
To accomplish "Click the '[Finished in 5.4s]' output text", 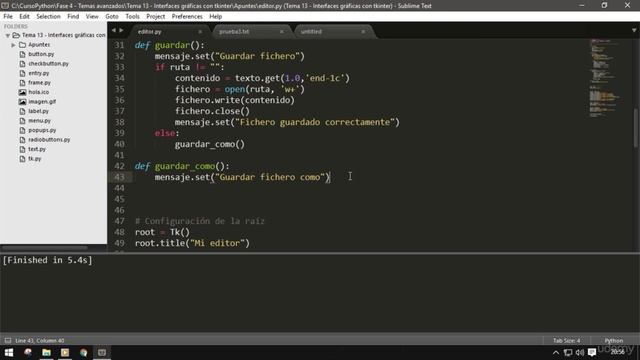I will pyautogui.click(x=47, y=260).
